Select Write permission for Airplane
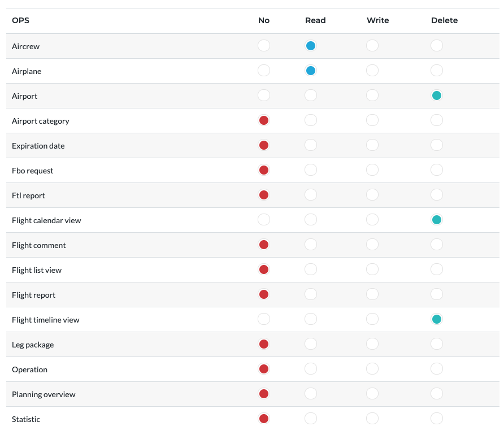Viewport: 504px width, 448px height. tap(372, 71)
